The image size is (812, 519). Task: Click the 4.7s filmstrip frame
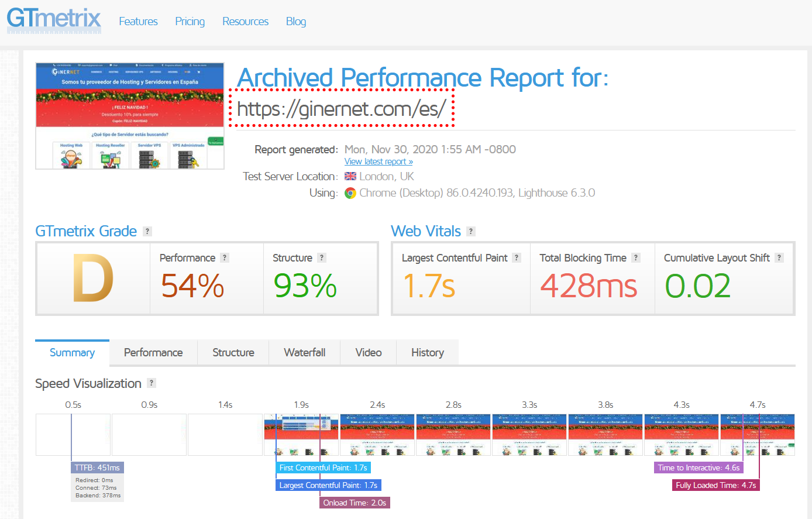point(758,435)
